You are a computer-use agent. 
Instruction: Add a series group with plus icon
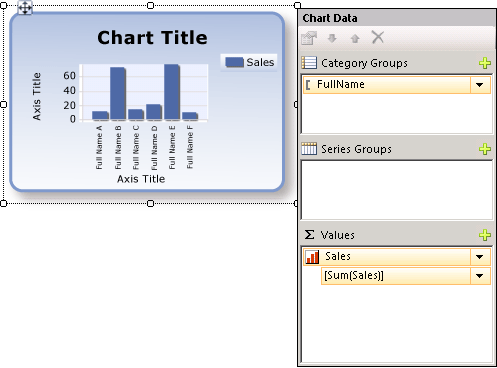pos(485,149)
